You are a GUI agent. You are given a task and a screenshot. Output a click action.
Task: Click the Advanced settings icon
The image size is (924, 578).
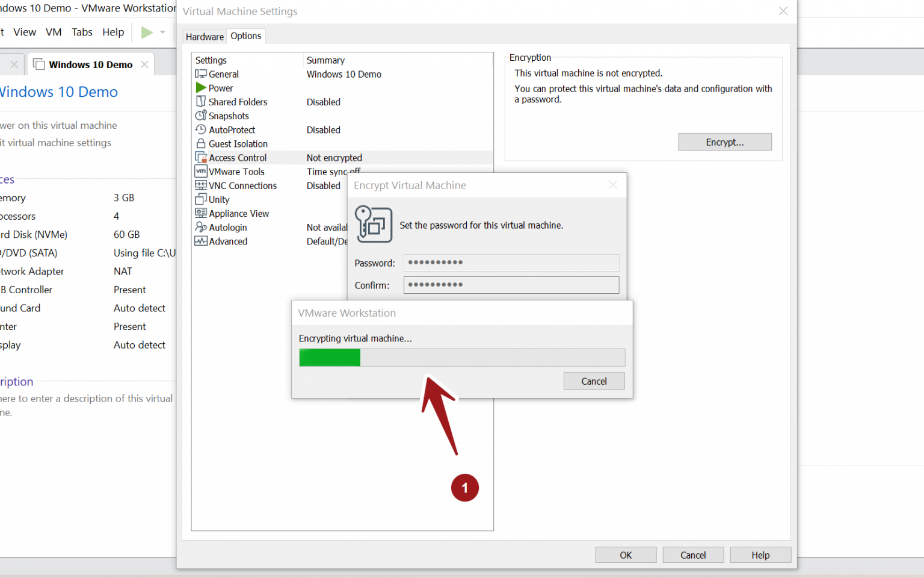click(201, 241)
